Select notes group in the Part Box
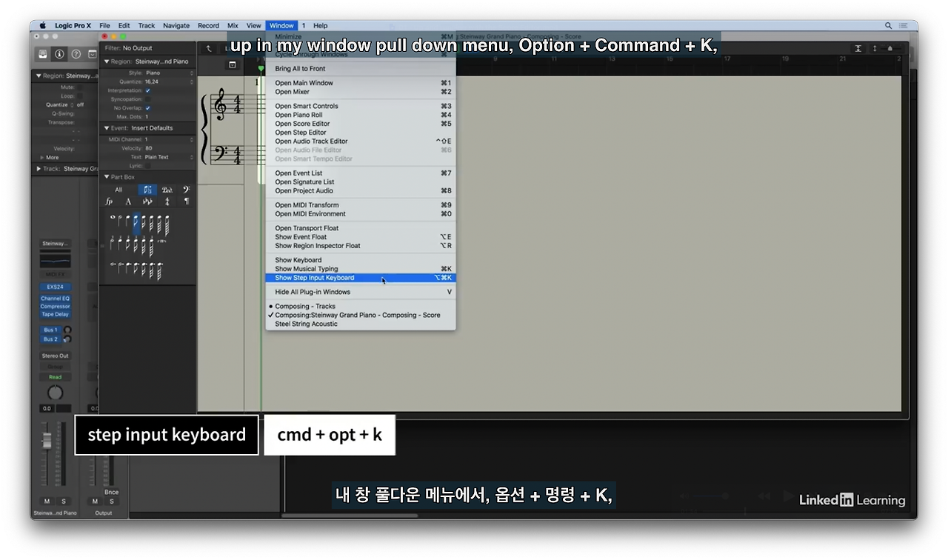 (x=147, y=190)
